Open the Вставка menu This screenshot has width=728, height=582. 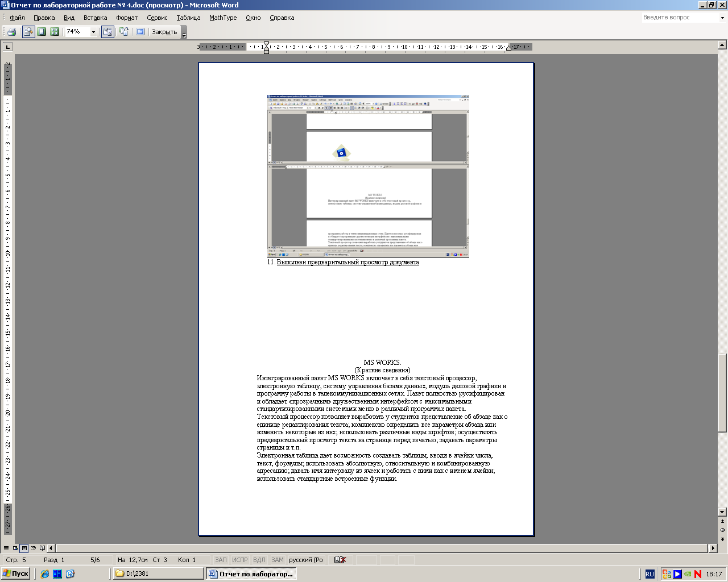tap(95, 18)
